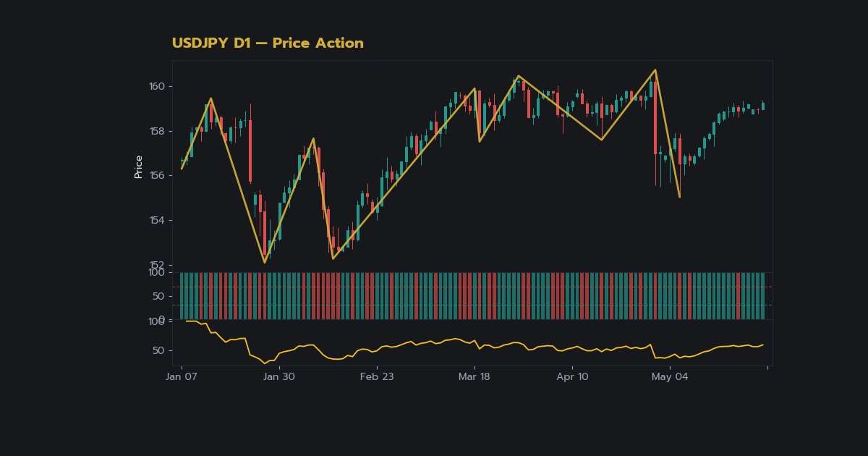Click the Apr 10 date label
The width and height of the screenshot is (868, 456).
(x=573, y=376)
